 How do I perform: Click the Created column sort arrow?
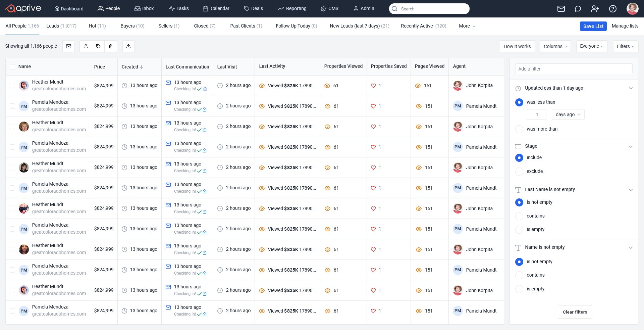point(142,67)
